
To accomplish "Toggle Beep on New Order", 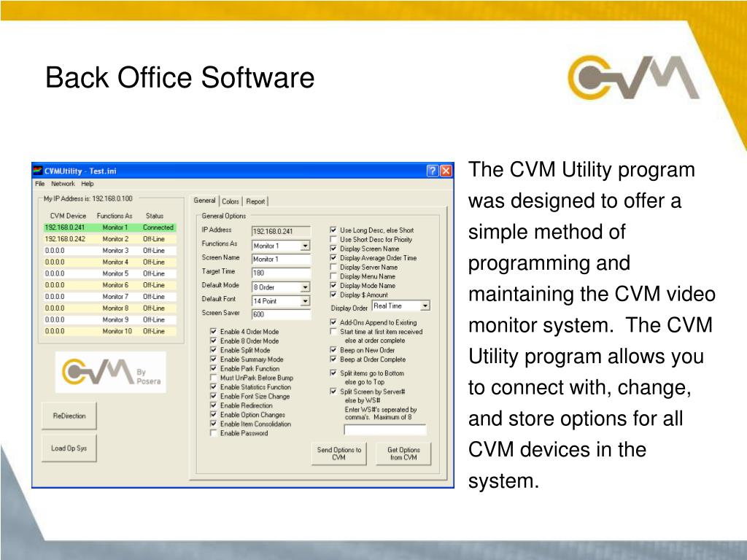I will [x=333, y=350].
